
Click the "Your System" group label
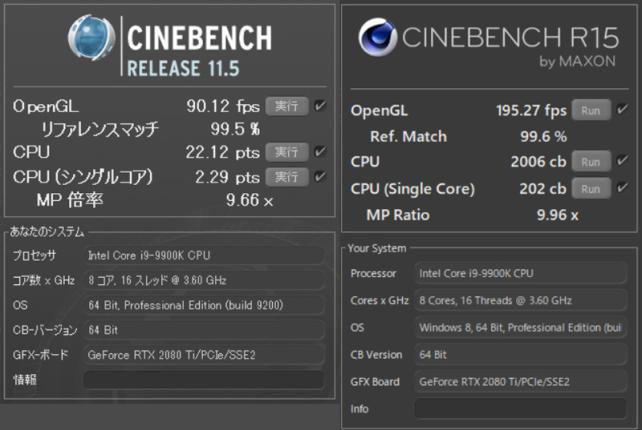(x=377, y=248)
